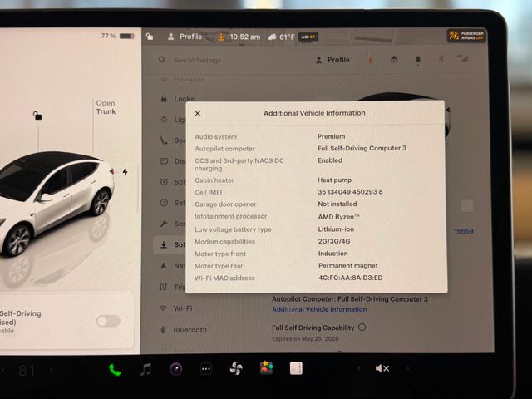Image resolution: width=532 pixels, height=399 pixels.
Task: Tap the Permanent magnet motor value
Action: click(x=348, y=266)
